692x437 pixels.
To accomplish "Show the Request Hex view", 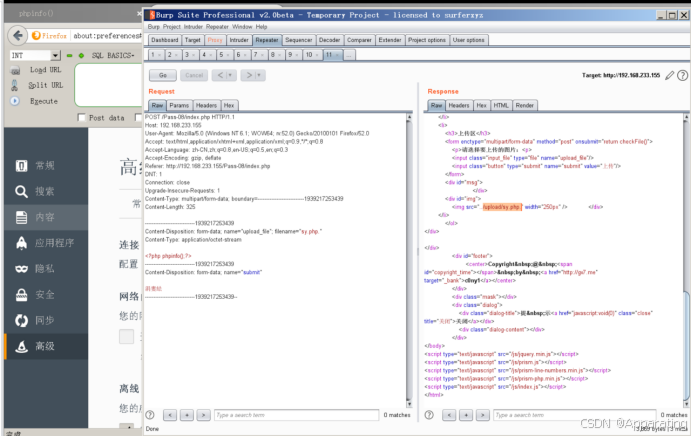I will [x=229, y=105].
